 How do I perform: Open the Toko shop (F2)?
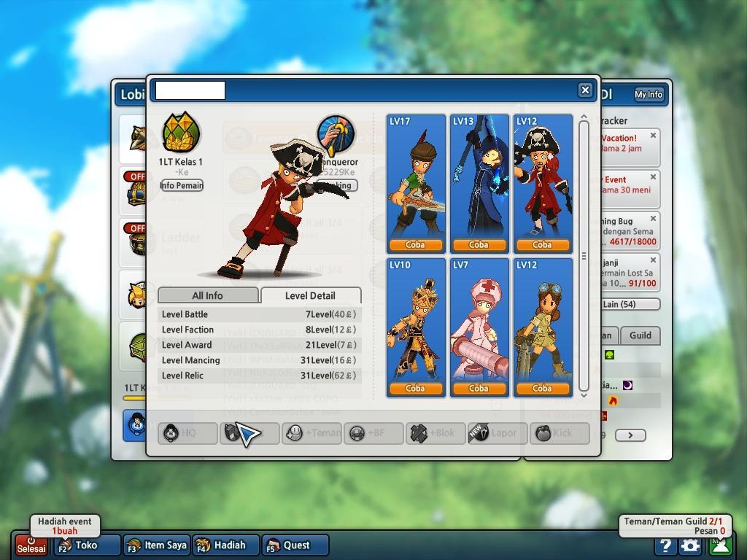click(x=86, y=545)
